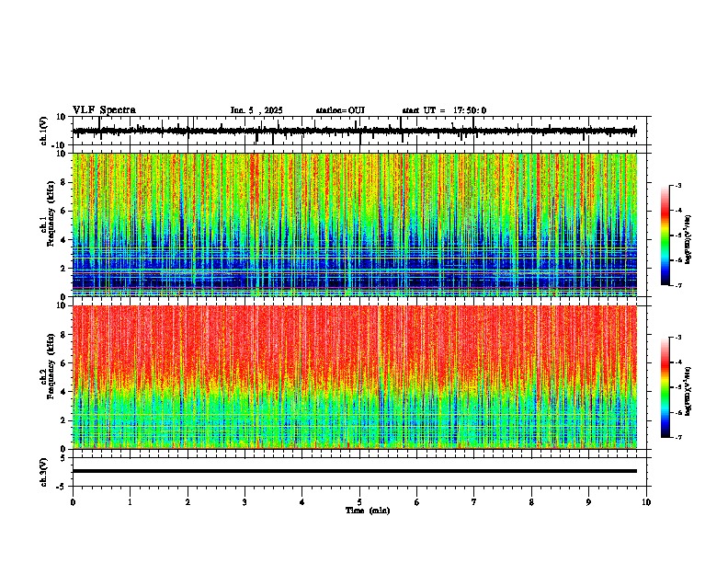Click the '8' kHz tick on ch.1 frequency axis
Image resolution: width=728 pixels, height=563 pixels.
tap(63, 182)
